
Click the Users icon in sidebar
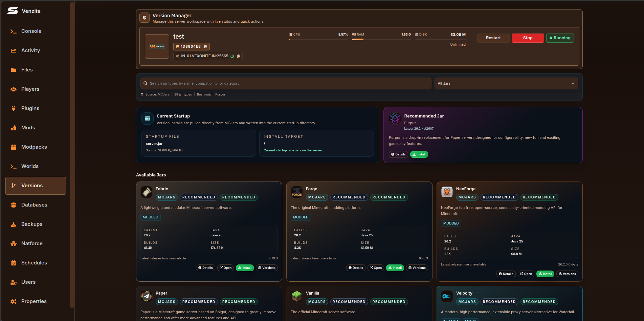(x=14, y=282)
